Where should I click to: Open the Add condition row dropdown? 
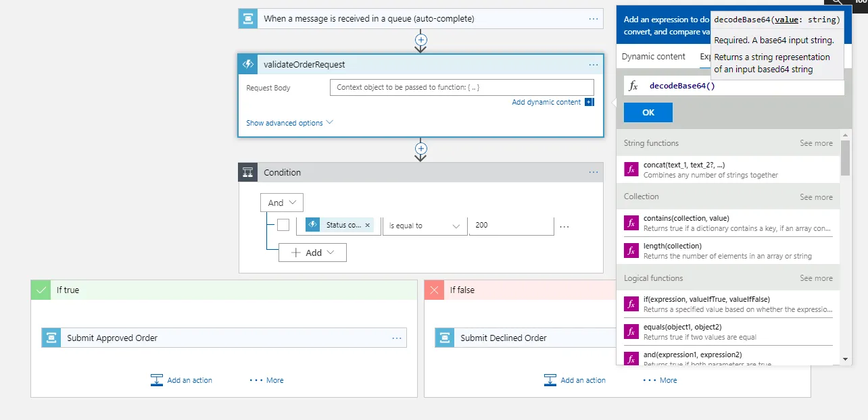(313, 253)
